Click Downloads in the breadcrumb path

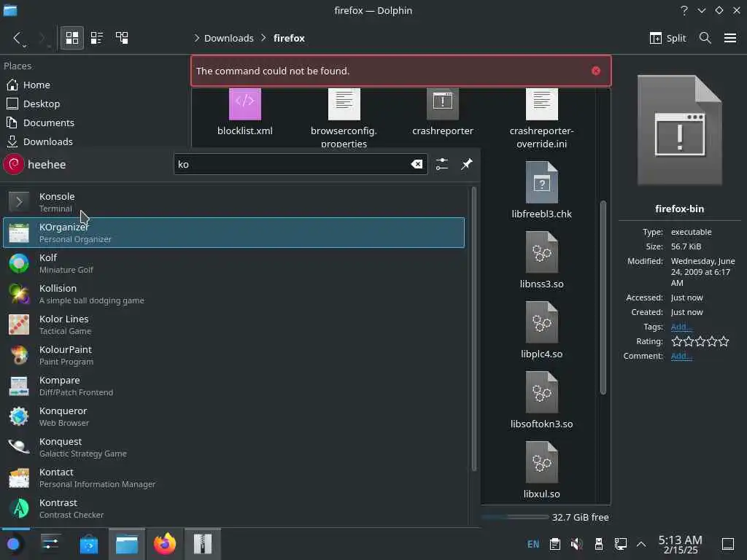tap(228, 38)
